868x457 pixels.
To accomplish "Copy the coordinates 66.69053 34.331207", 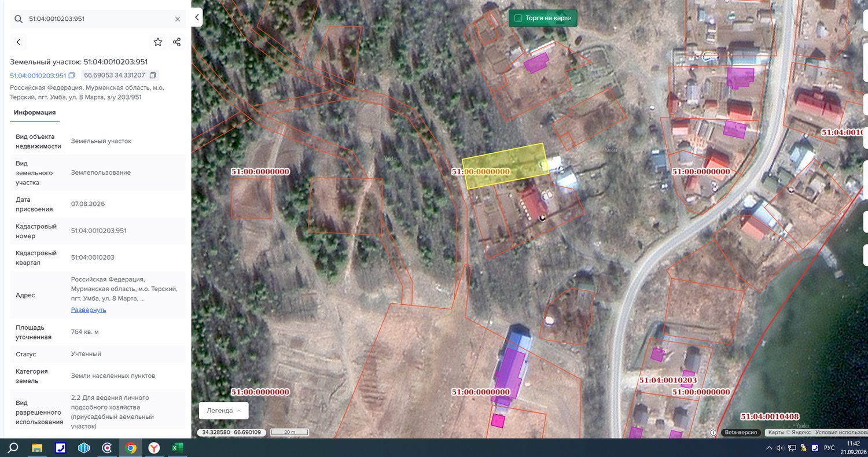I will (x=153, y=76).
